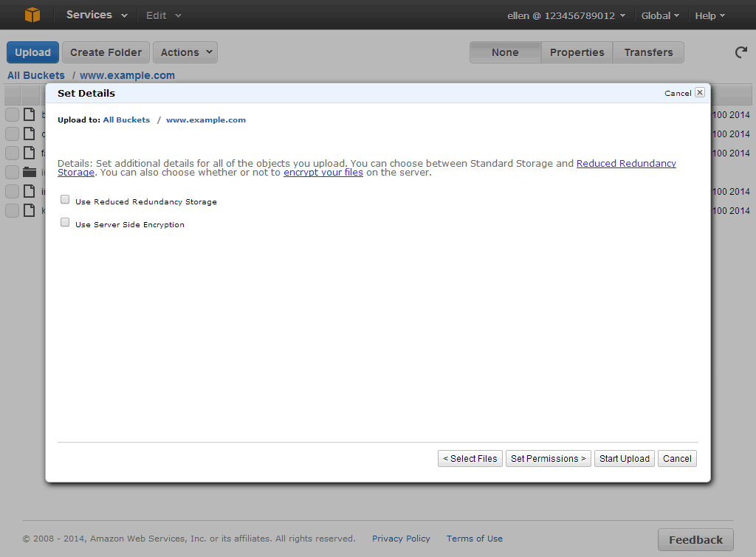
Task: Open the Global region dropdown
Action: pos(660,15)
